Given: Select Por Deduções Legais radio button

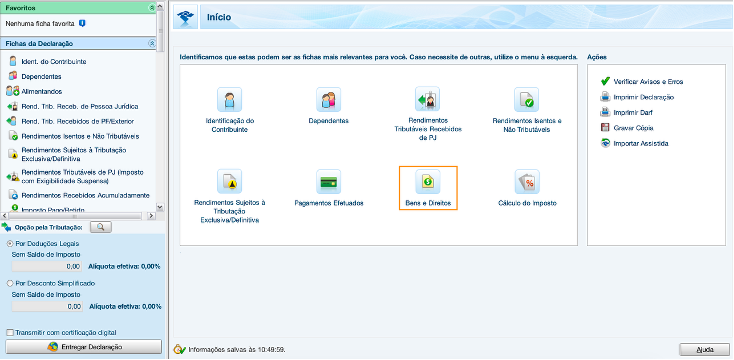Looking at the screenshot, I should click(x=10, y=244).
